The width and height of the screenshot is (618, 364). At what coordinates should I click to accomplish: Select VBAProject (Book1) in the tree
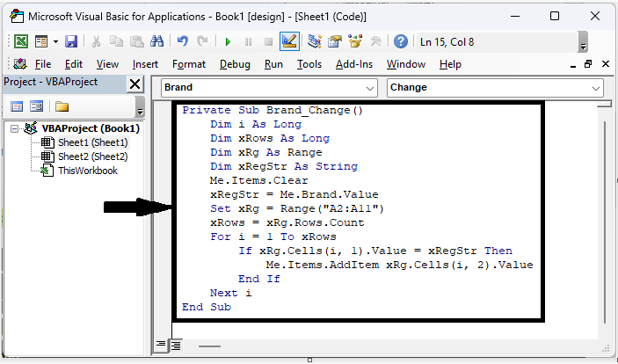click(91, 128)
